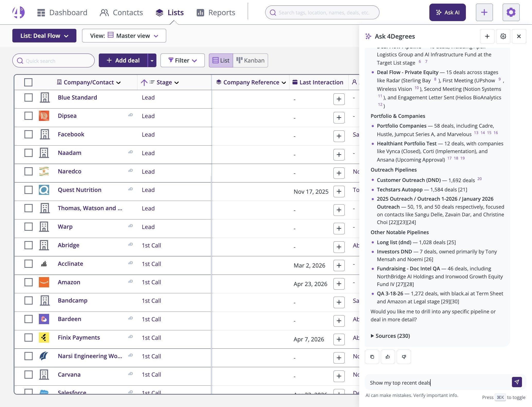The width and height of the screenshot is (532, 407).
Task: Copy the AI response with copy icon
Action: point(372,357)
